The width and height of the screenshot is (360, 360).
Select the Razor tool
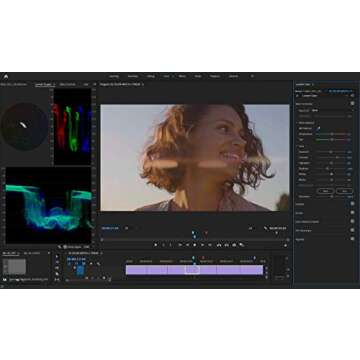pos(57,274)
